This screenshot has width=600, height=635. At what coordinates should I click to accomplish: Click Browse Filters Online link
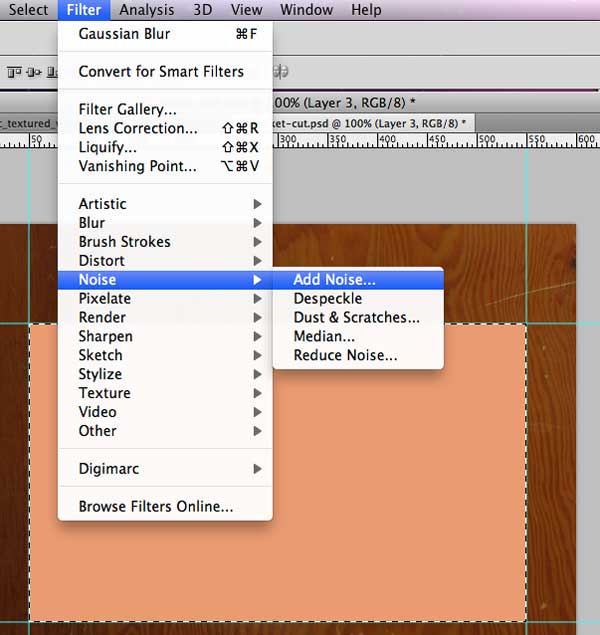pyautogui.click(x=155, y=507)
